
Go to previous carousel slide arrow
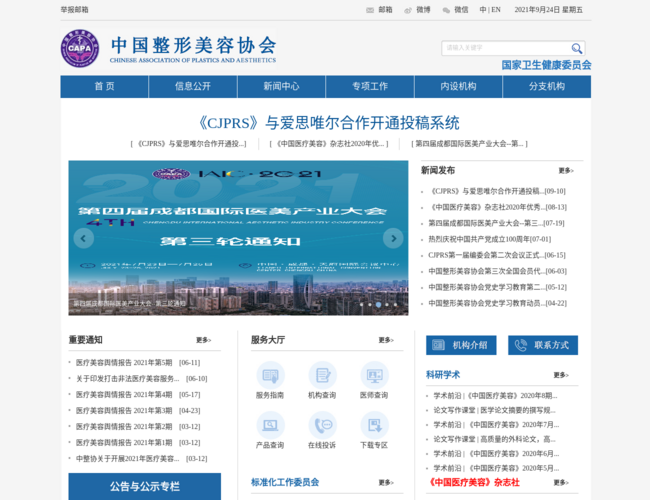[x=84, y=238]
